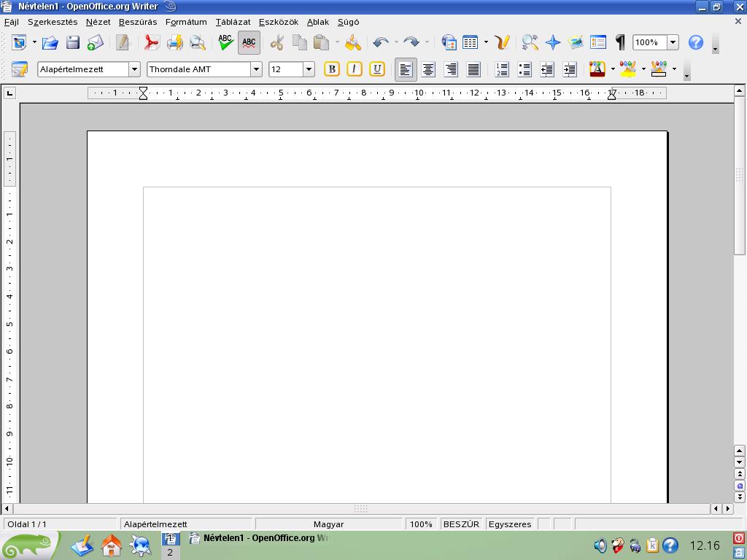Expand the Font Color dropdown arrow
The image size is (747, 560).
click(x=613, y=69)
